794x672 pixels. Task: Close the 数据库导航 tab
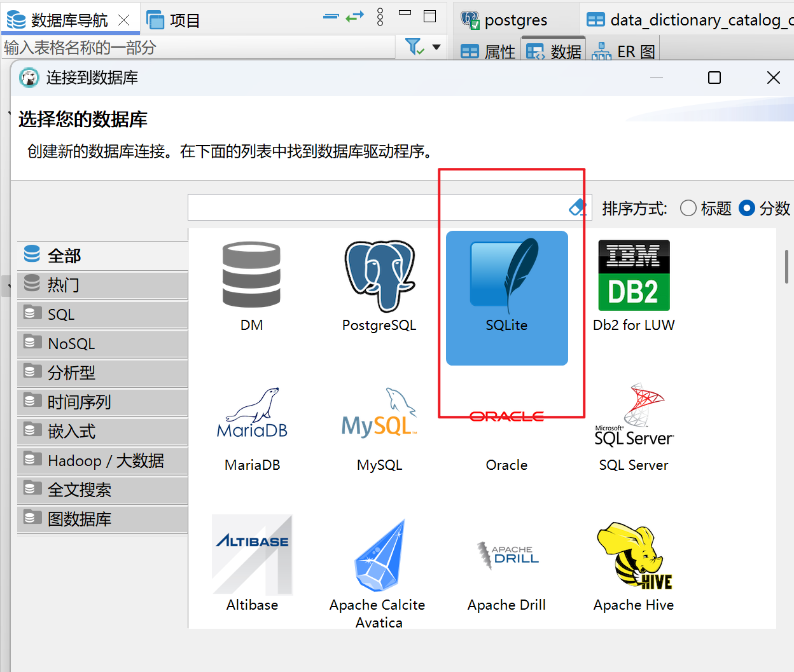(124, 20)
